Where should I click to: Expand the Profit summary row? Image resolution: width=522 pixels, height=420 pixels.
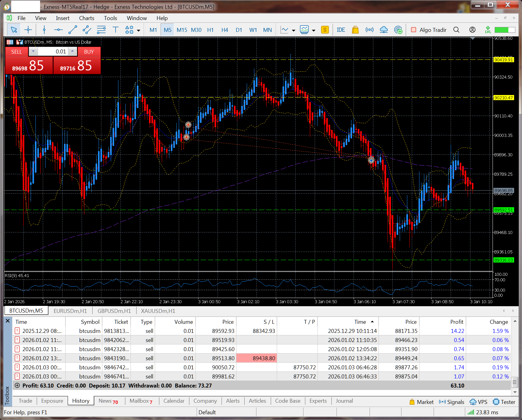[17, 385]
